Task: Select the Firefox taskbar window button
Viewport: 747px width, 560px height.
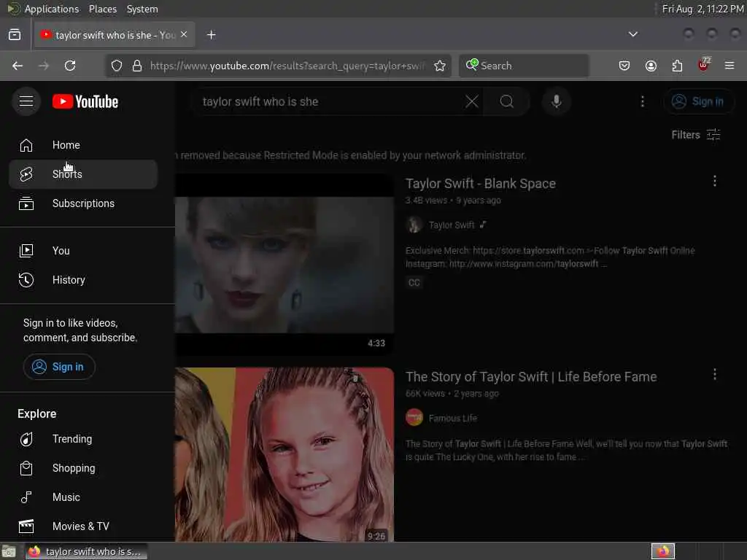Action: (x=86, y=551)
